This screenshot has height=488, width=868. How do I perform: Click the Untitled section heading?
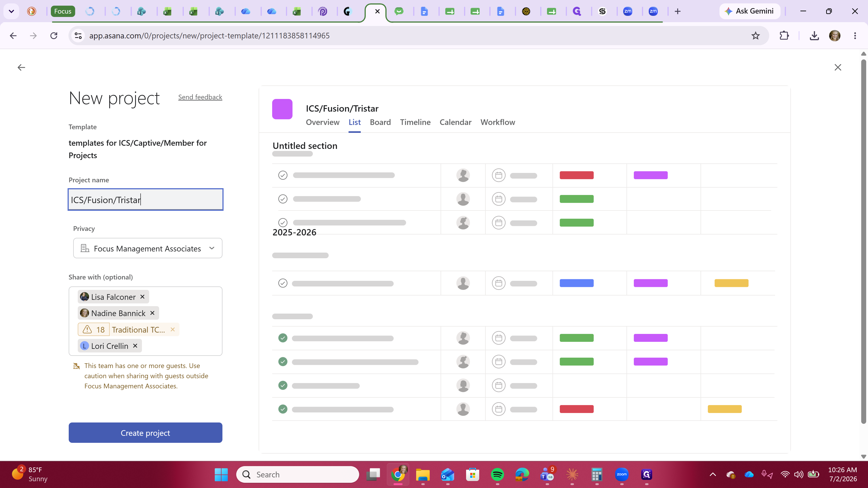(305, 146)
